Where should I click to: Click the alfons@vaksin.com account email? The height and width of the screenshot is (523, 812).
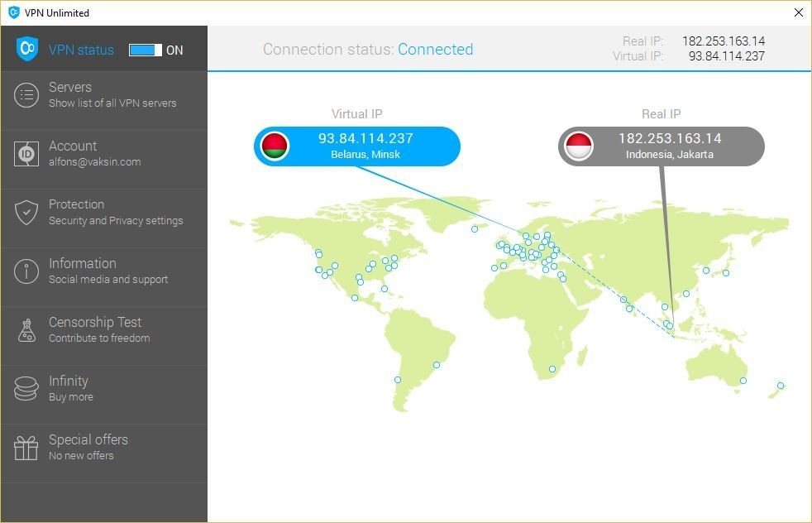point(95,161)
